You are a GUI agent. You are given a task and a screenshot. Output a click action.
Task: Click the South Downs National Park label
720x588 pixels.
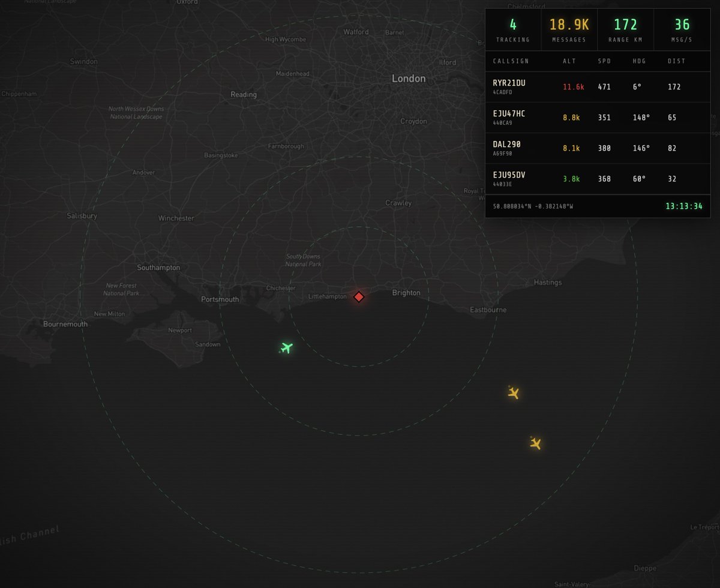(303, 260)
